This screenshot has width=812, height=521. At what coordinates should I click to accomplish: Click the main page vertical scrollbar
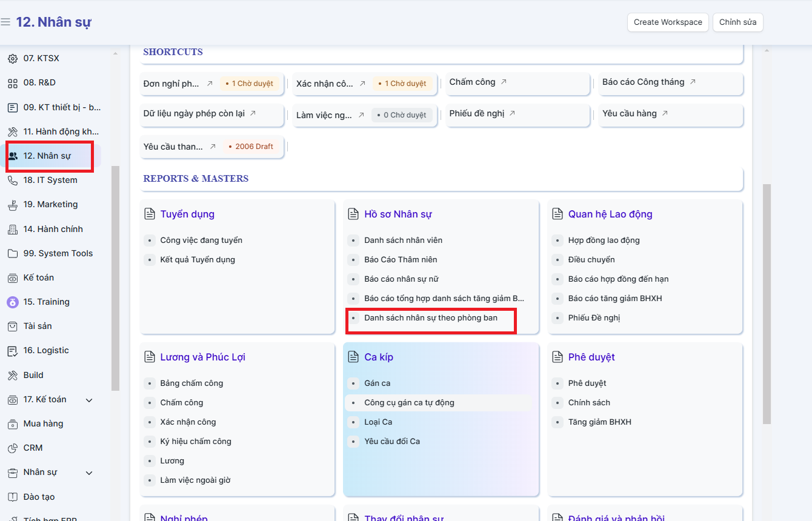767,303
